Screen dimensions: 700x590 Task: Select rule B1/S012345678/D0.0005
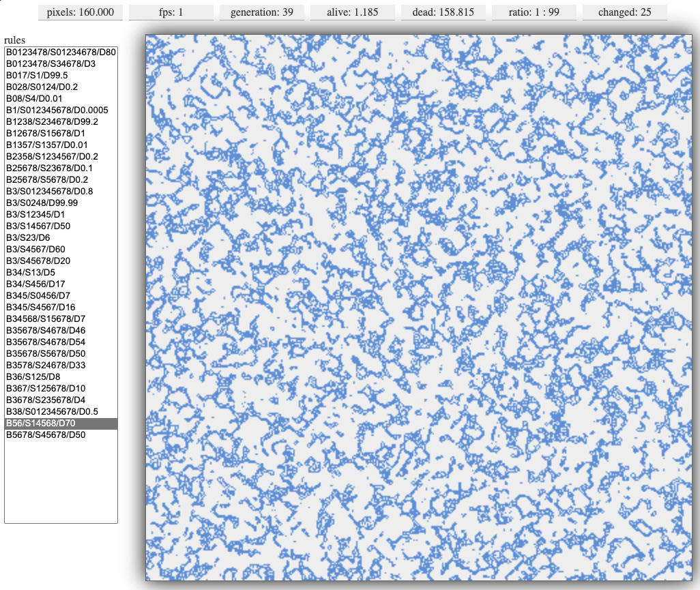pyautogui.click(x=61, y=110)
